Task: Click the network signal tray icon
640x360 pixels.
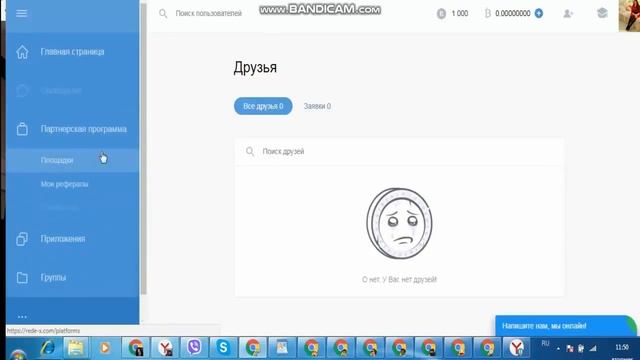Action: click(593, 348)
